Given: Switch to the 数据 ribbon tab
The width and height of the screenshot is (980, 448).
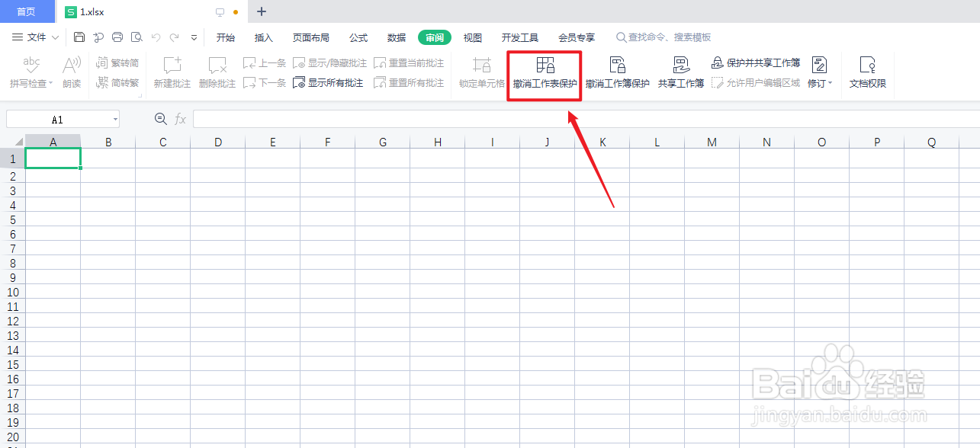Looking at the screenshot, I should [397, 37].
